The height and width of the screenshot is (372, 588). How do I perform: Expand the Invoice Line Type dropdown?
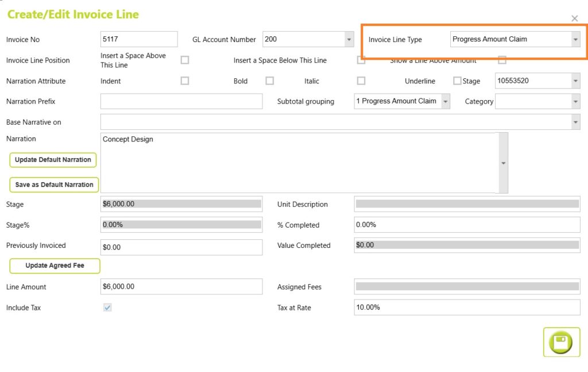point(575,40)
